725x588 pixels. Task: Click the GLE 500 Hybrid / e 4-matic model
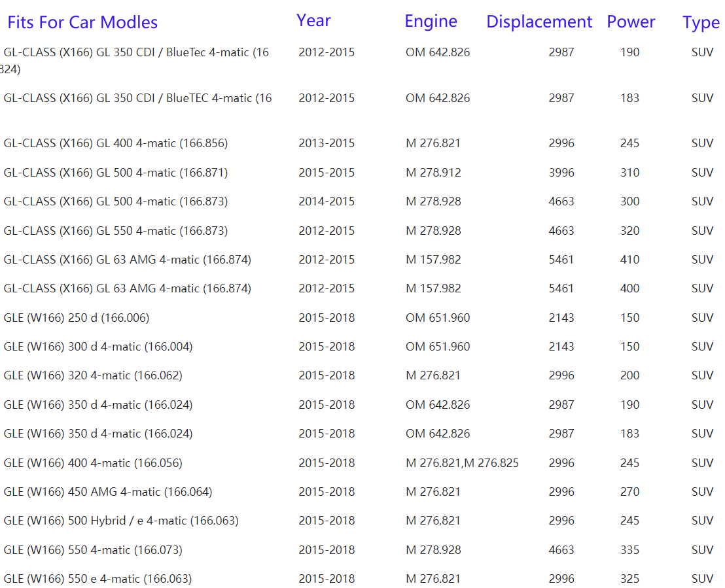tap(121, 521)
